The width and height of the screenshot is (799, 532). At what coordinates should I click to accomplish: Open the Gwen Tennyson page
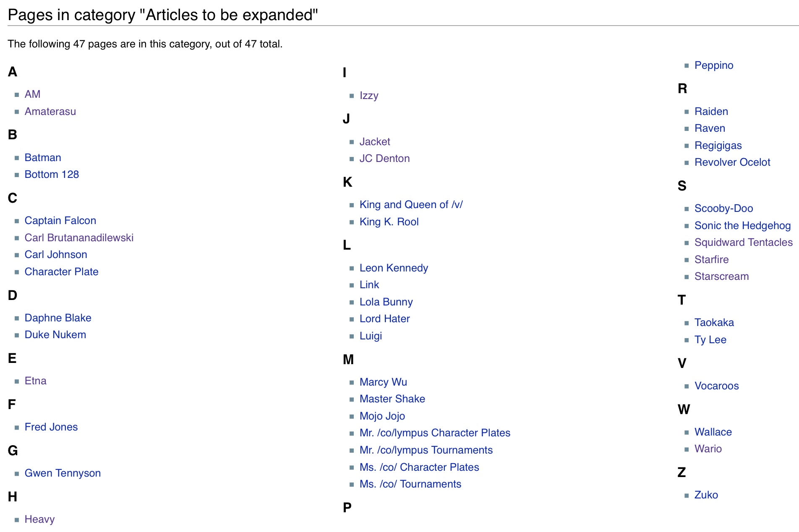coord(63,473)
